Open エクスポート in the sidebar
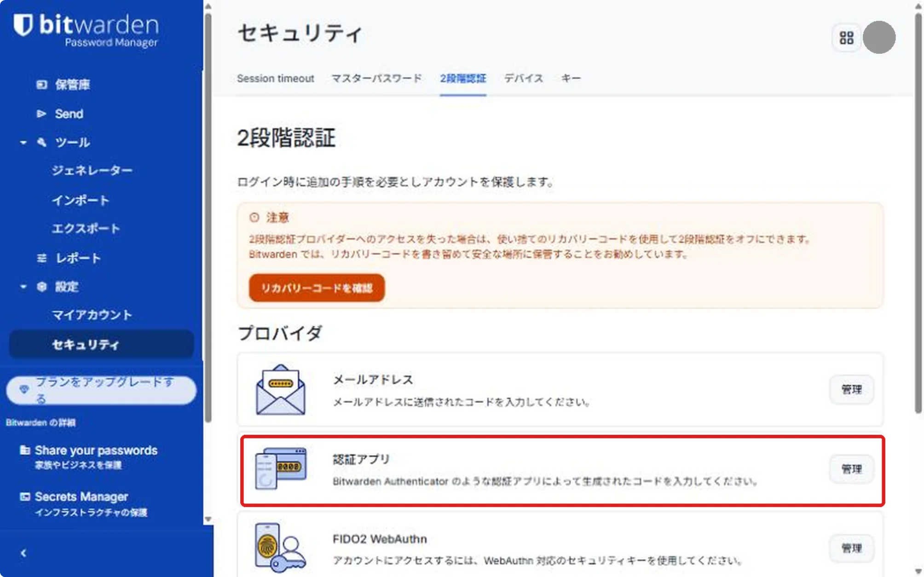This screenshot has width=924, height=577. click(x=86, y=229)
